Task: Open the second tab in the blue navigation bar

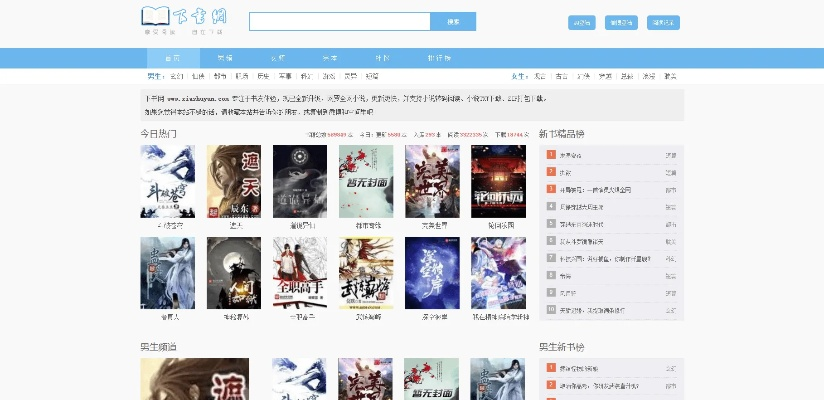Action: [x=225, y=58]
